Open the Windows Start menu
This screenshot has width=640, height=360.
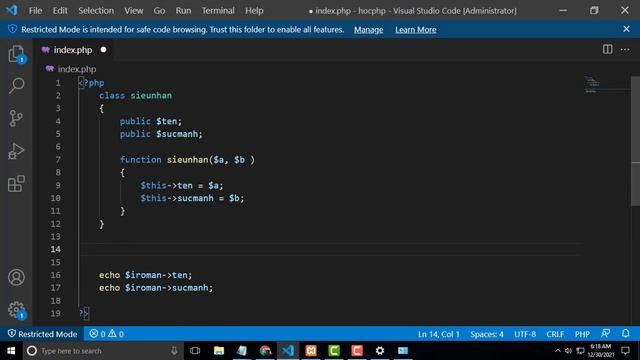click(x=11, y=351)
